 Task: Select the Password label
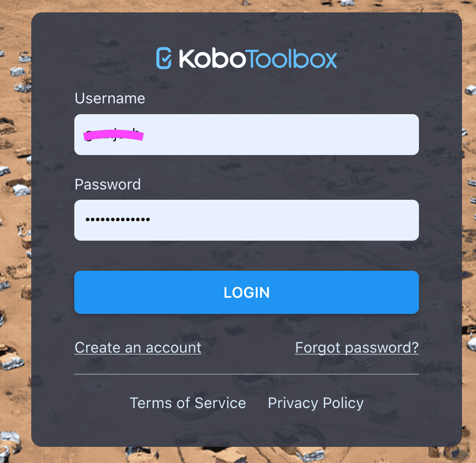pyautogui.click(x=108, y=184)
